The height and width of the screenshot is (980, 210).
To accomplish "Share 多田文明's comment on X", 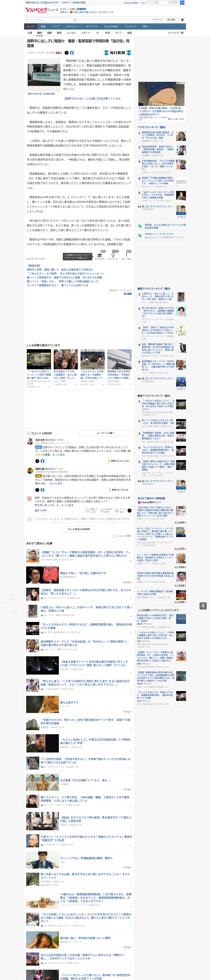I will 37,461.
